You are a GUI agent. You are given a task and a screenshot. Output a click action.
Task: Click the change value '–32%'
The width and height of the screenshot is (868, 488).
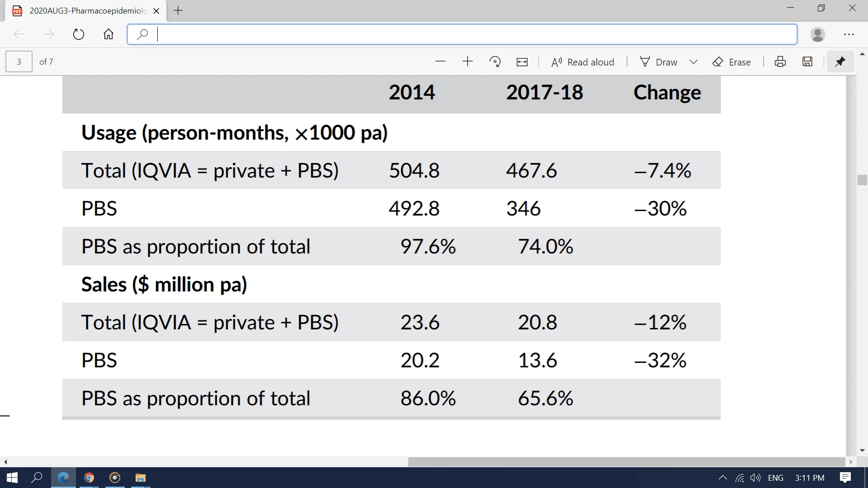(x=660, y=361)
